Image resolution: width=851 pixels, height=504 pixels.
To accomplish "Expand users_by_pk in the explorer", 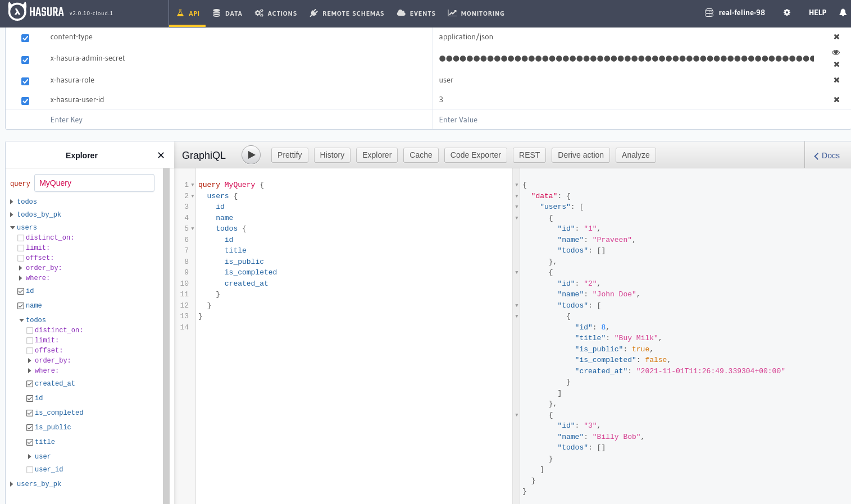I will pos(12,484).
